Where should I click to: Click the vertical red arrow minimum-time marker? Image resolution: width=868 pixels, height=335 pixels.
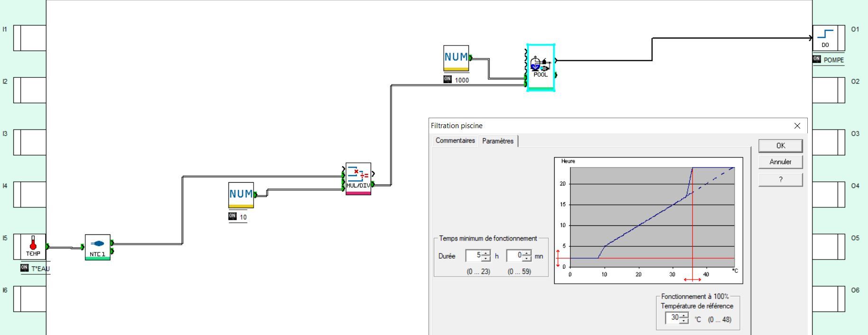558,258
